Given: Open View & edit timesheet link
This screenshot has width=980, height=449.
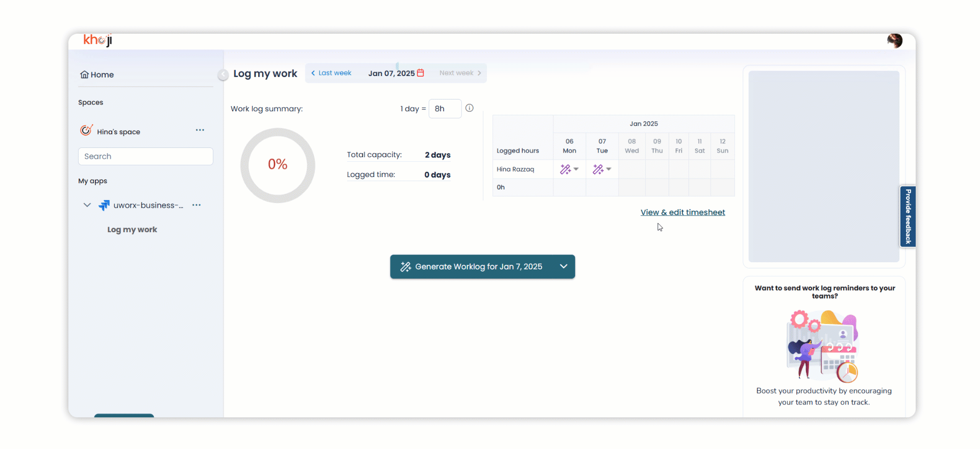Looking at the screenshot, I should tap(682, 212).
